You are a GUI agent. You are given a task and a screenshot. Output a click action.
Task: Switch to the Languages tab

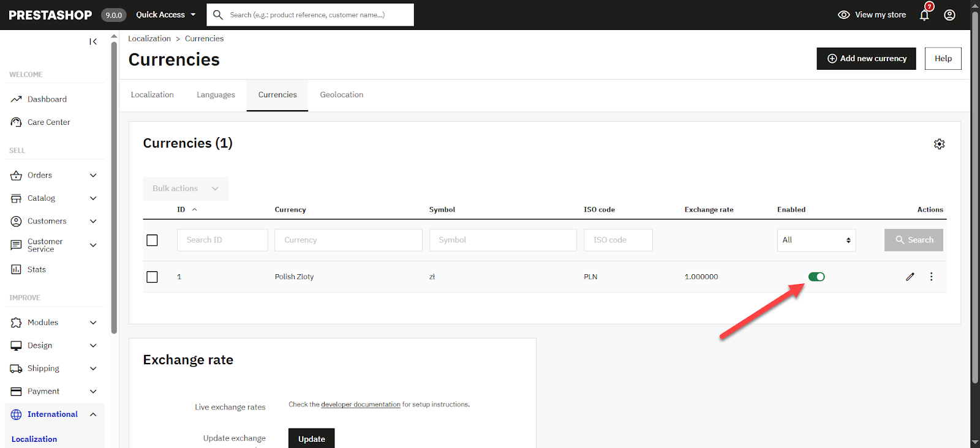point(216,95)
